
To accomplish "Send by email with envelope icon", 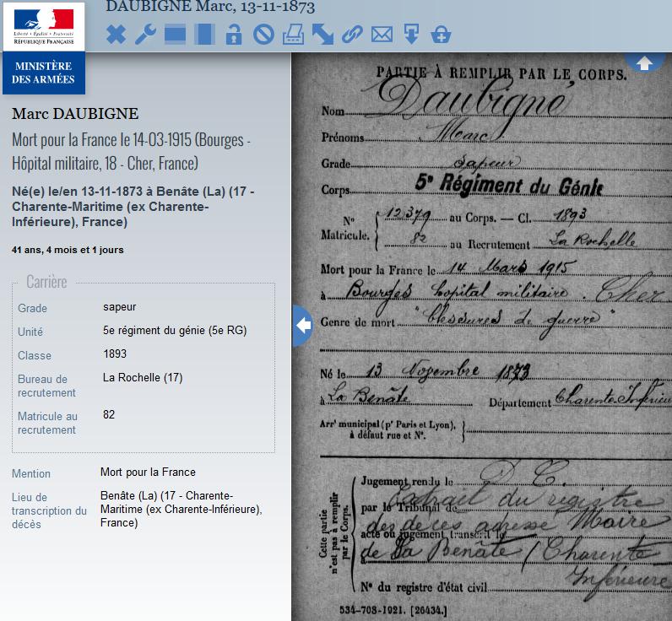I will [382, 35].
